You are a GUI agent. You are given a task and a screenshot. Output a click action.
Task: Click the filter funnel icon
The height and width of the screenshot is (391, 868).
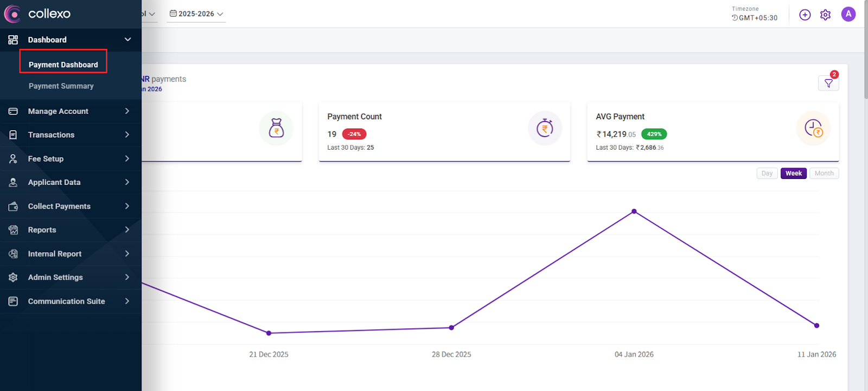(828, 83)
